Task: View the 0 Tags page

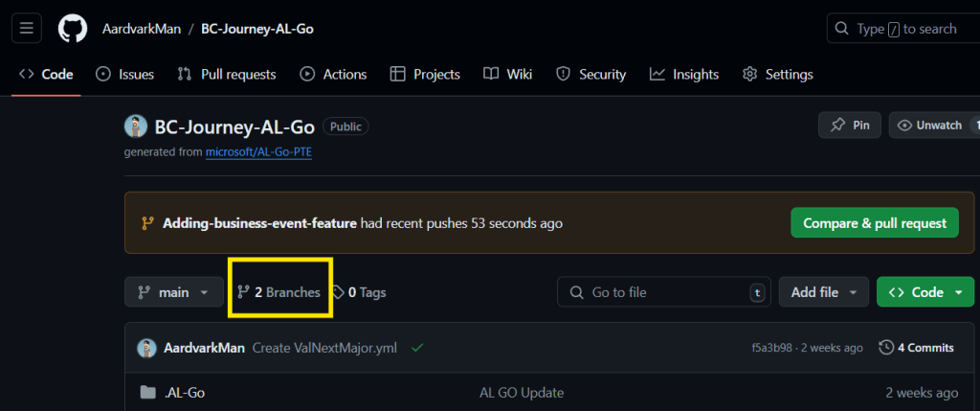Action: 359,292
